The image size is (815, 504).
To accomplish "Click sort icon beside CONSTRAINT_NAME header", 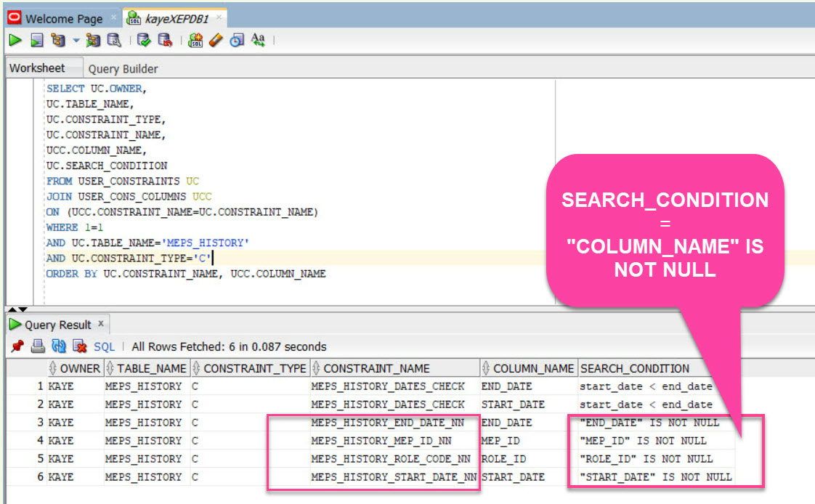I will pyautogui.click(x=315, y=368).
